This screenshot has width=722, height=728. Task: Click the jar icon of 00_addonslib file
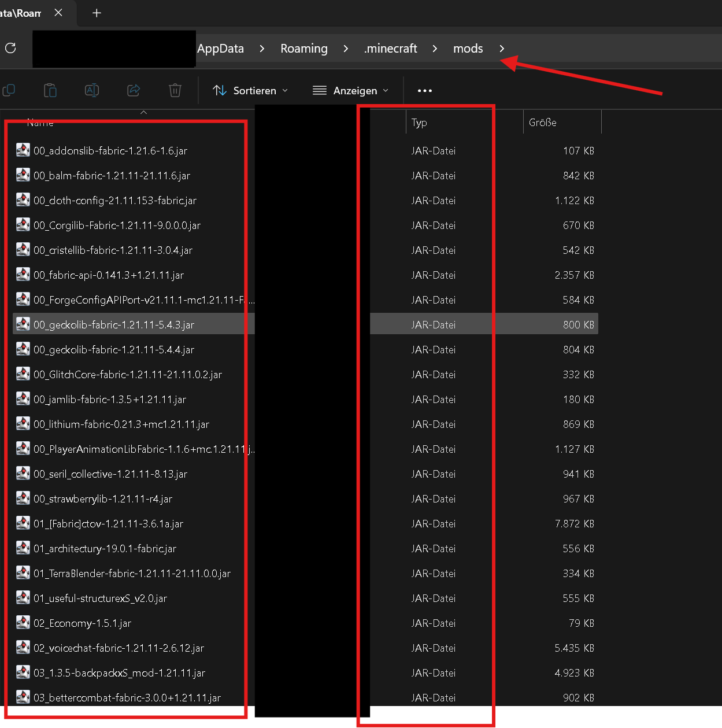(x=23, y=150)
